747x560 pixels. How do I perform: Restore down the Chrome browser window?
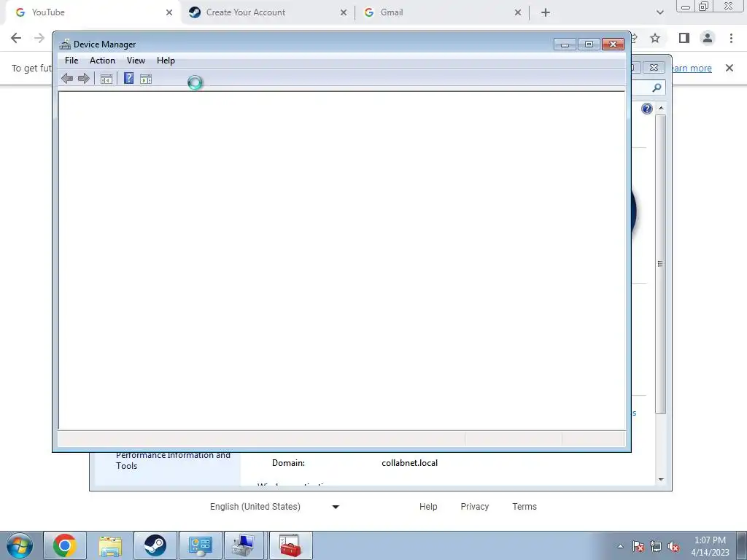coord(703,6)
